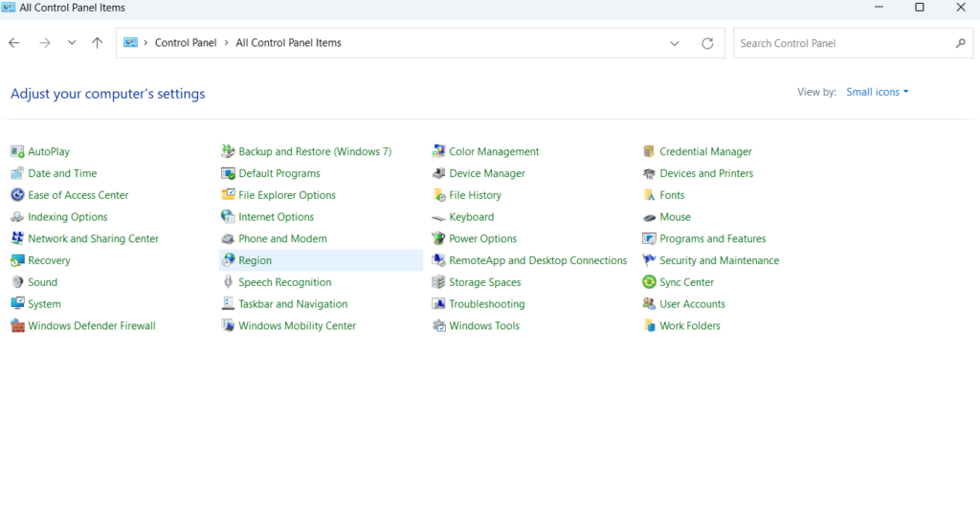
Task: Open the Recovery icon
Action: pos(17,260)
